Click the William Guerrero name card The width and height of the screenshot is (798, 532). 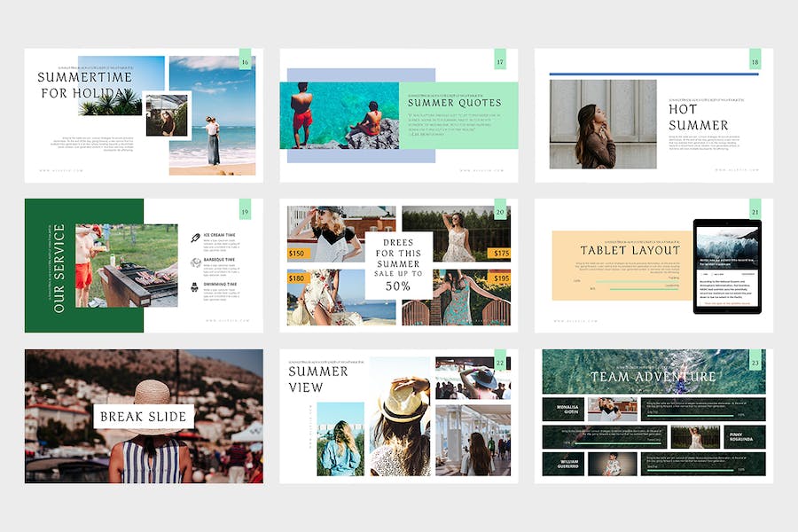coord(563,465)
